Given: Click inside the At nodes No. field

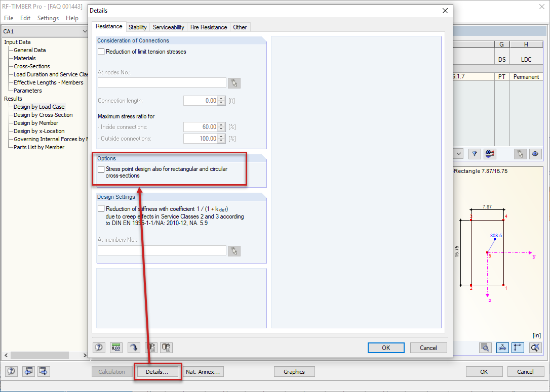Looking at the screenshot, I should [162, 82].
